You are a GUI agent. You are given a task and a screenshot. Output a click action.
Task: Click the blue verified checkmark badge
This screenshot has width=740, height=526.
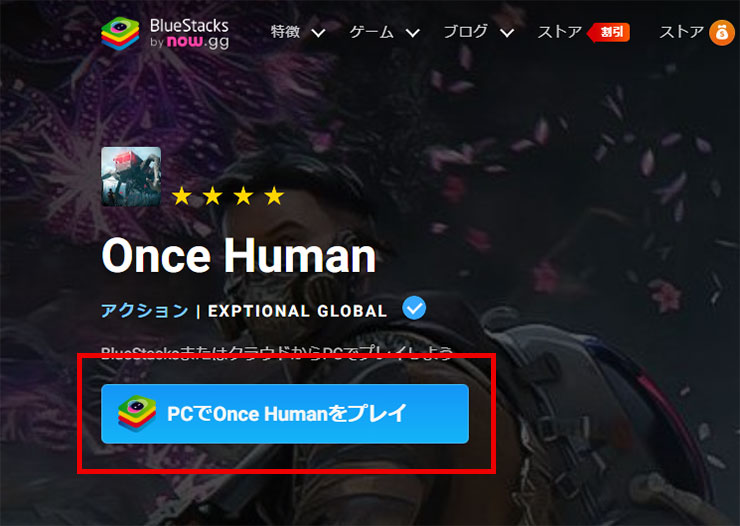pyautogui.click(x=414, y=308)
